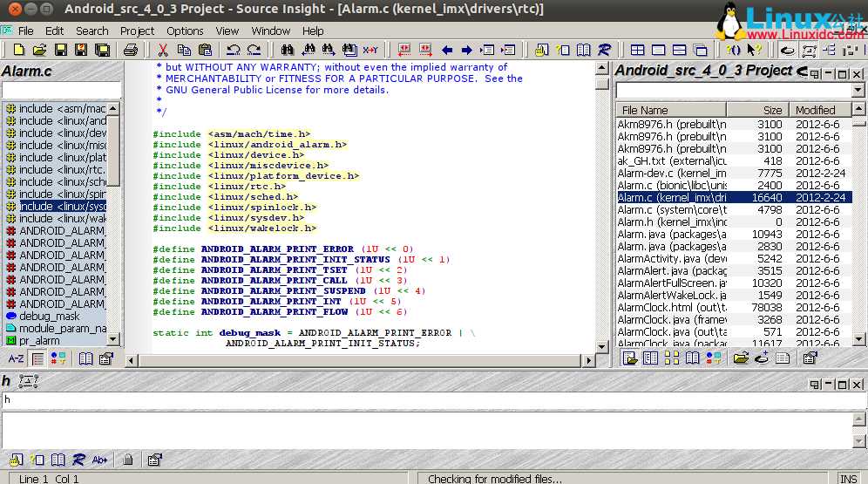
Task: Click symbol list scrollbar up arrow
Action: [113, 108]
